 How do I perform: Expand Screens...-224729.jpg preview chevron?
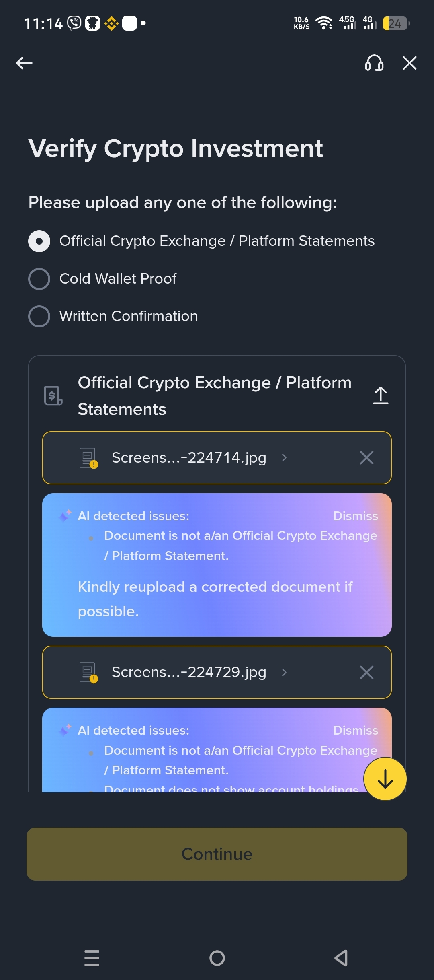click(x=284, y=672)
